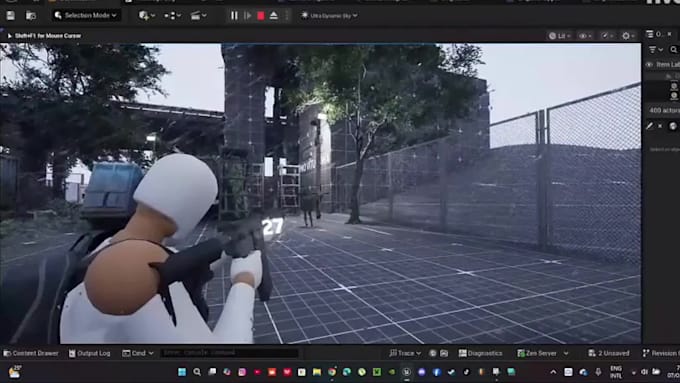Open the cinematics clapperboard menu
The width and height of the screenshot is (680, 383).
point(198,16)
